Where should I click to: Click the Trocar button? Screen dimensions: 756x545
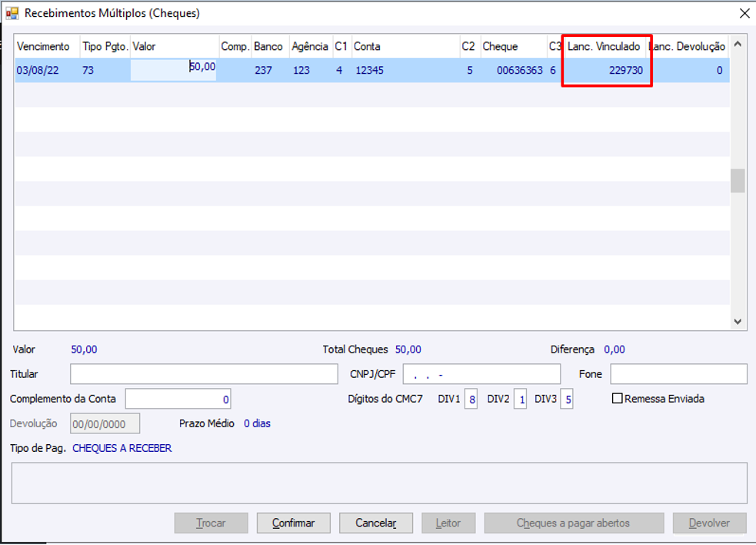[x=211, y=523]
